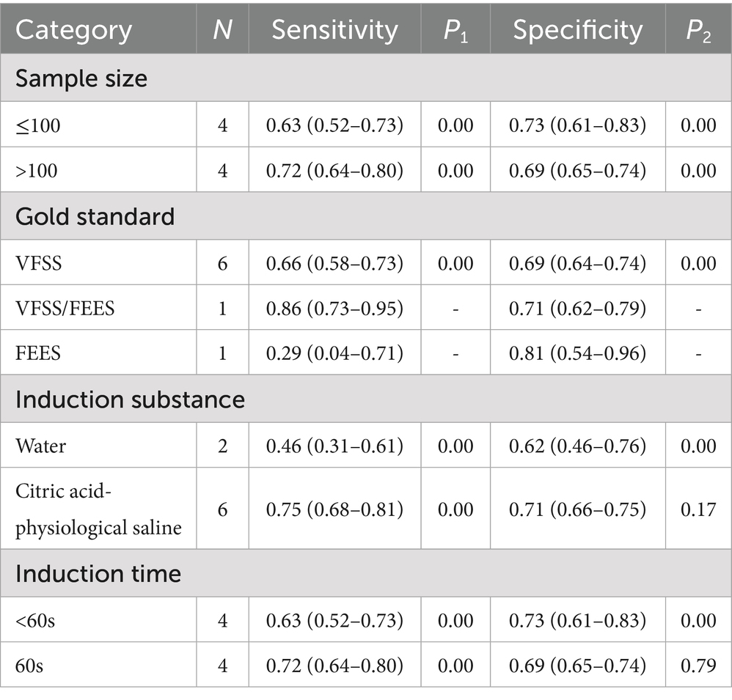Image resolution: width=732 pixels, height=700 pixels.
Task: Select the P2 column header
Action: tap(698, 31)
